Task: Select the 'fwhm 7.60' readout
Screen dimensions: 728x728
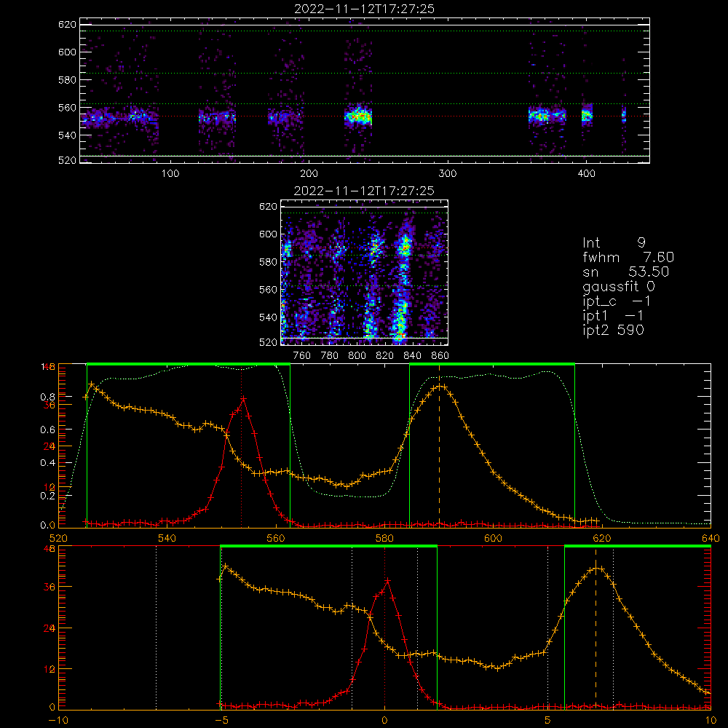Action: tap(628, 257)
